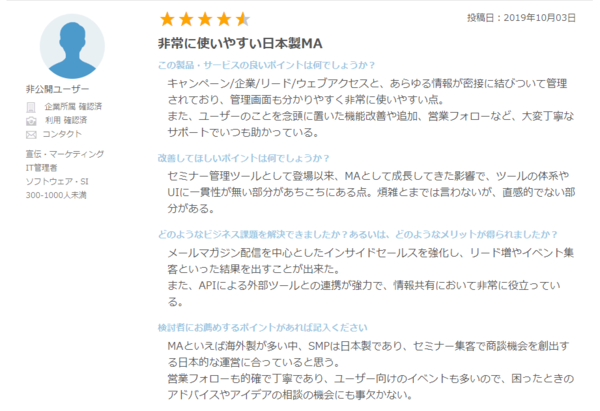
Task: Click the 宣伝・マーケティング department text
Action: coord(65,154)
